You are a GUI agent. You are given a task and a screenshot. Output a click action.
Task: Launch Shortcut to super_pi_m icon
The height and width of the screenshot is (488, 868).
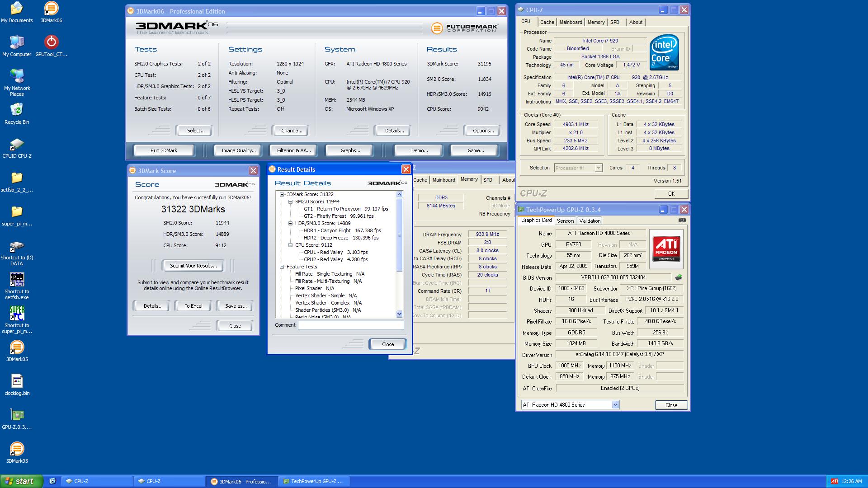click(17, 320)
